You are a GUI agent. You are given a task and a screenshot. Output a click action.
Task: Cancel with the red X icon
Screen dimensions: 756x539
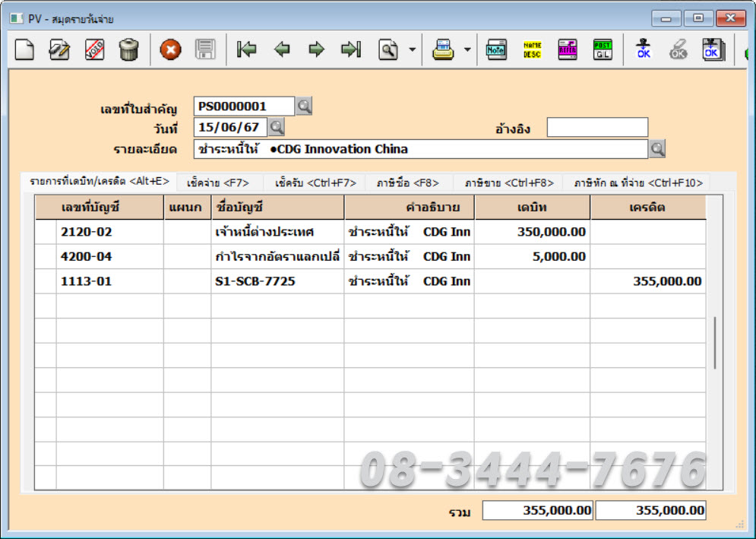(x=171, y=49)
